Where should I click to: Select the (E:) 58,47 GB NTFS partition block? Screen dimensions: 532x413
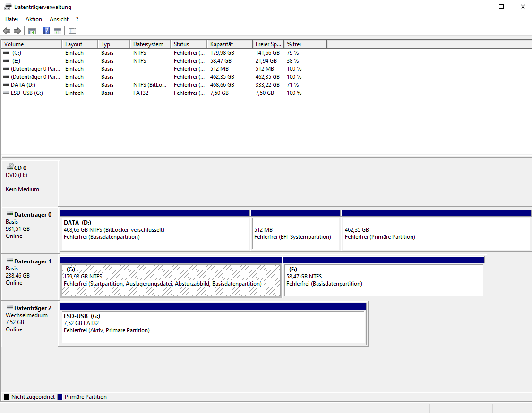tap(384, 277)
